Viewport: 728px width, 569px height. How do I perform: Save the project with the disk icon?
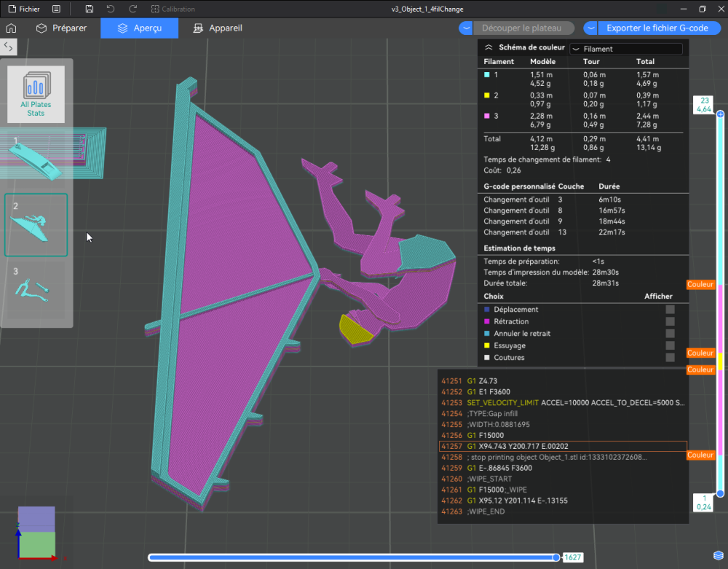tap(89, 9)
